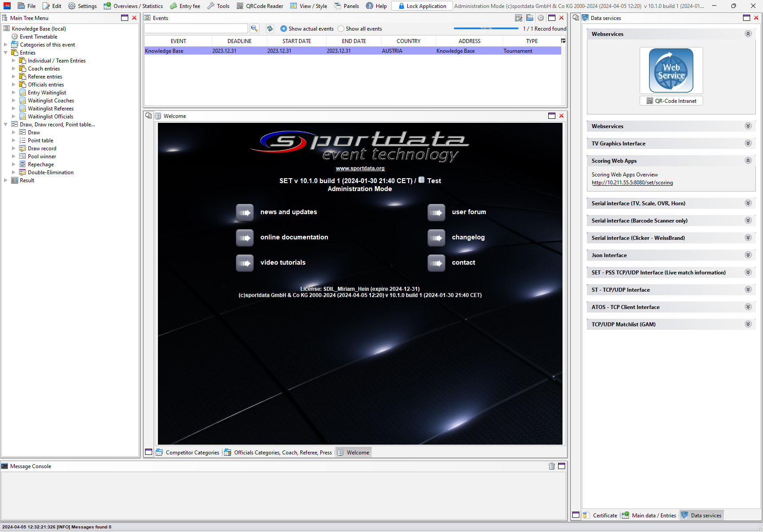The image size is (763, 532).
Task: Sort events by the DEADLINE column header
Action: pos(240,41)
